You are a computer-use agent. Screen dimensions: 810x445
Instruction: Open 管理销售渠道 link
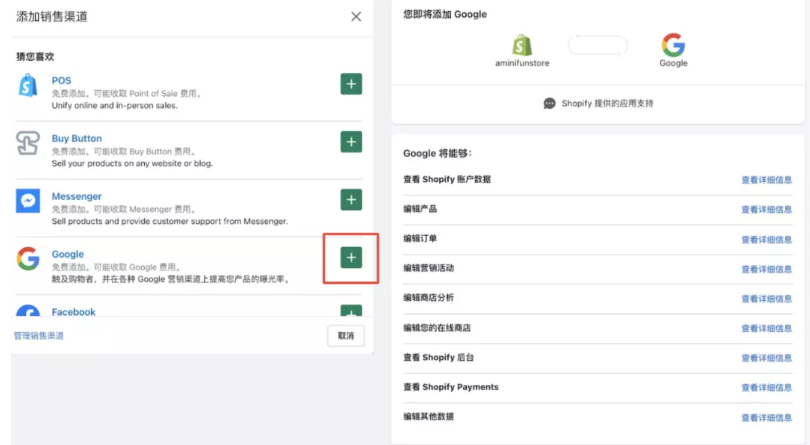[x=39, y=336]
